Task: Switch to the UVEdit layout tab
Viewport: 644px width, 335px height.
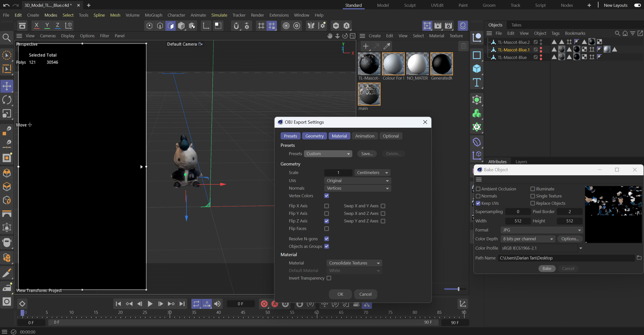Action: [x=437, y=5]
